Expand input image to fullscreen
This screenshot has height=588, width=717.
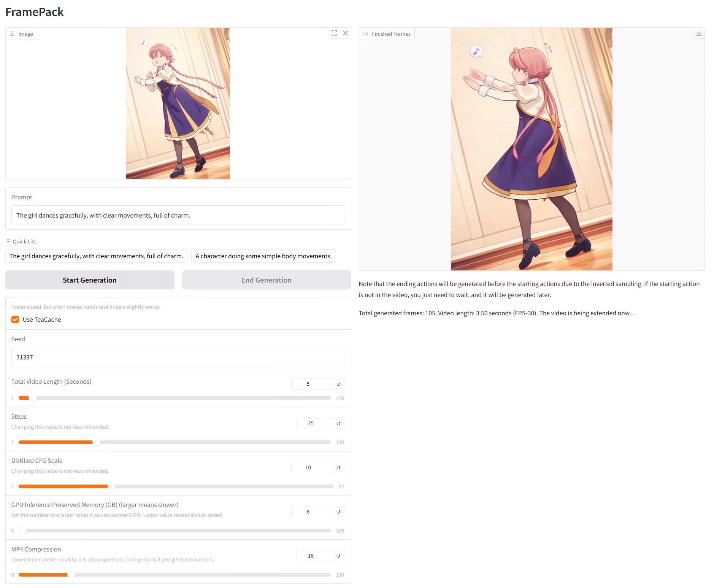click(334, 33)
